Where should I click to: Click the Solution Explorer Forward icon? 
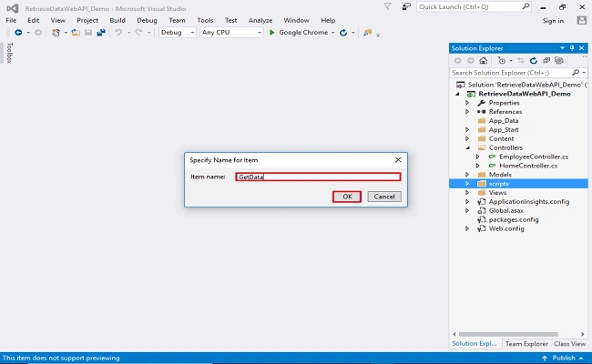(x=471, y=60)
